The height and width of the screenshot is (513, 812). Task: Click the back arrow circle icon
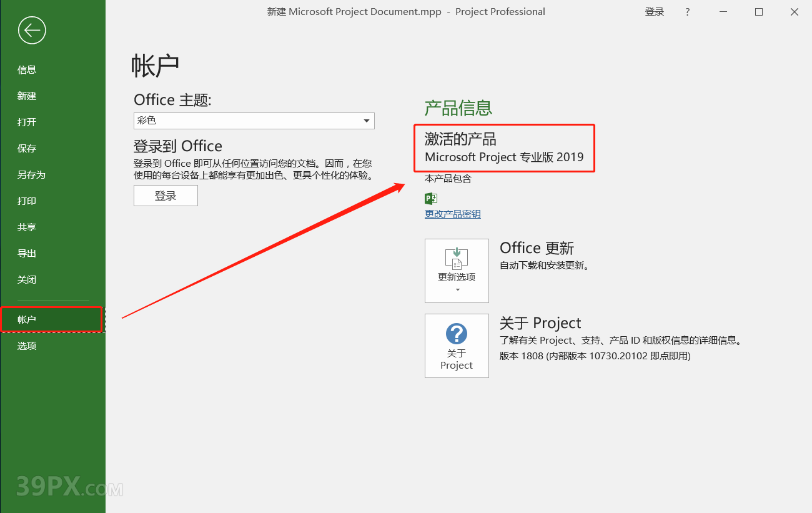click(x=32, y=30)
